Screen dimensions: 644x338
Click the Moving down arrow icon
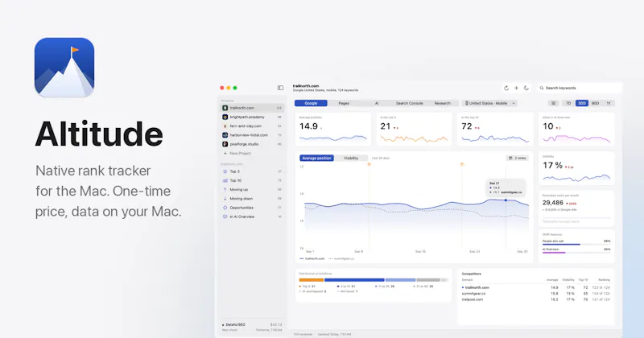click(225, 198)
